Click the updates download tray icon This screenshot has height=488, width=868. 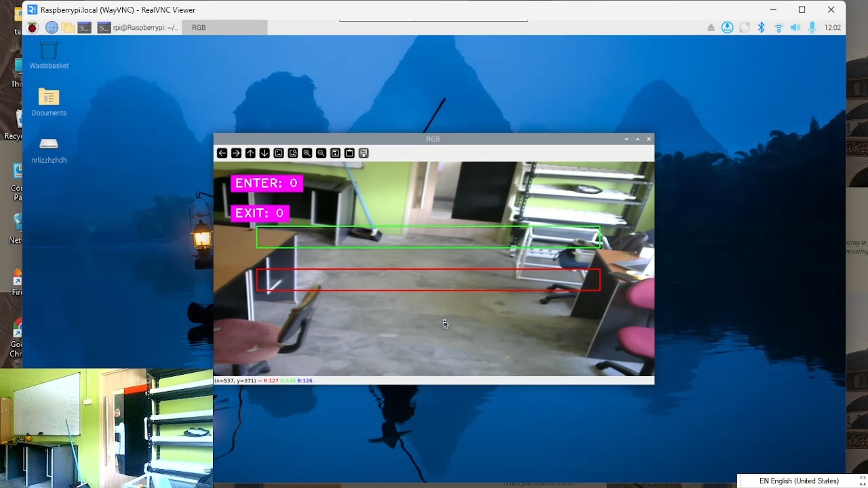click(727, 28)
